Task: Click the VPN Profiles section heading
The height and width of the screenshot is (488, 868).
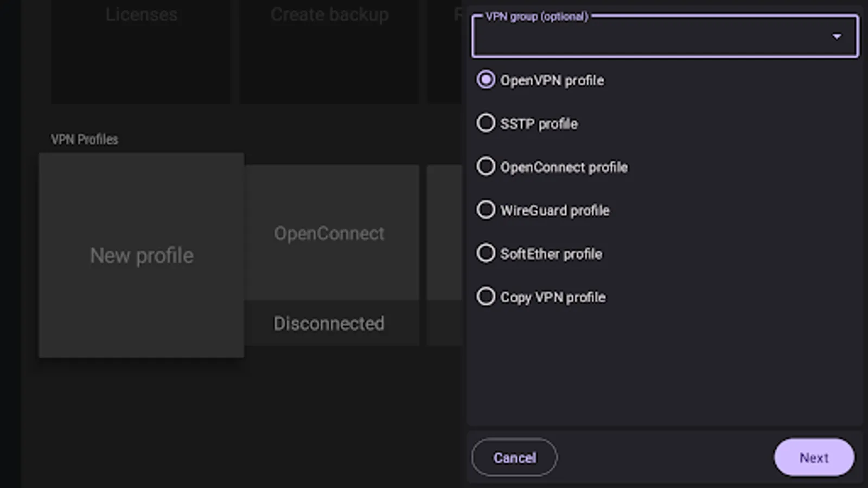Action: (84, 139)
